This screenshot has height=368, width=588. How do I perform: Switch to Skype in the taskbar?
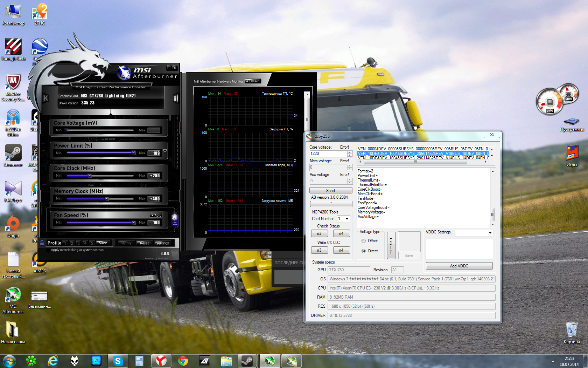click(x=118, y=361)
